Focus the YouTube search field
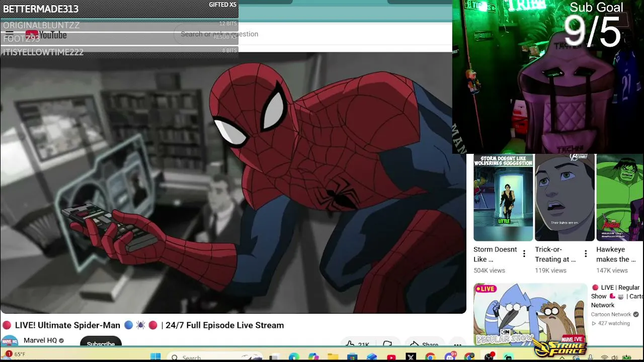 click(x=313, y=34)
